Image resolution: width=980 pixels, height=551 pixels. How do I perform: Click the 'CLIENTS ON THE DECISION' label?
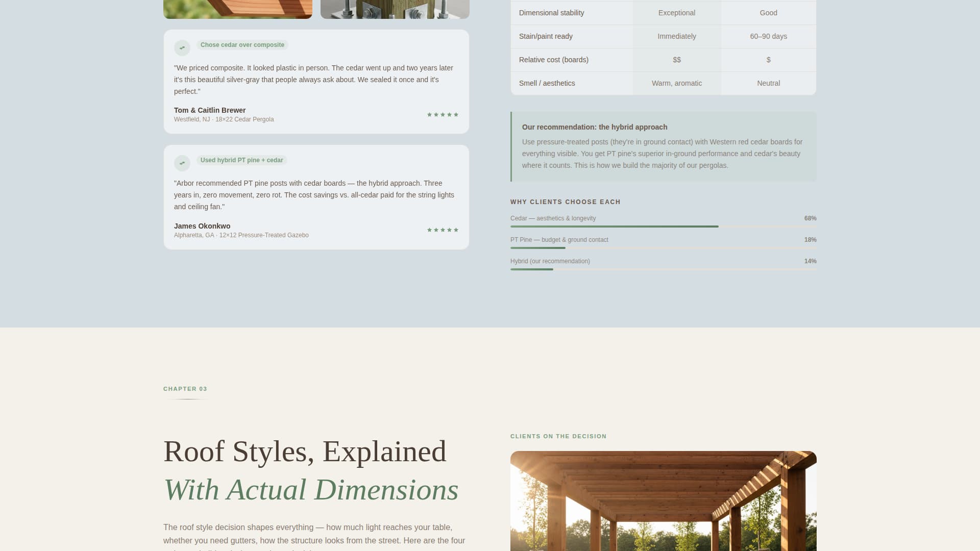[558, 436]
